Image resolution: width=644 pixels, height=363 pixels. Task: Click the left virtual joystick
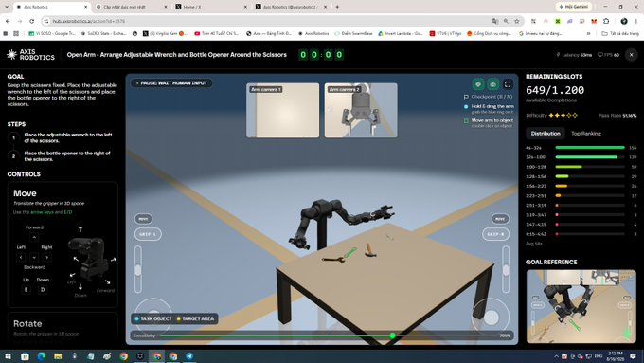[153, 317]
